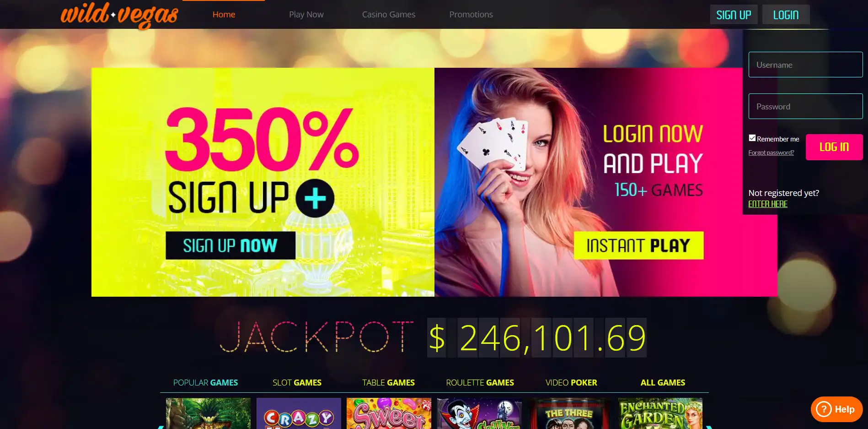
Task: Click the Username input field
Action: (x=805, y=65)
